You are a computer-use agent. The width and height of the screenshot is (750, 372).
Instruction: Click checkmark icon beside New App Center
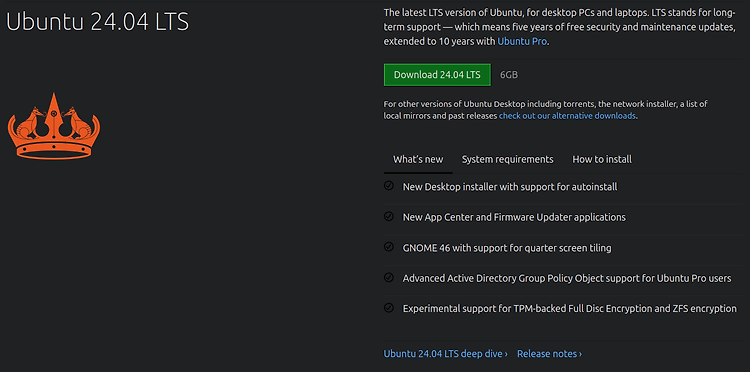tap(389, 216)
